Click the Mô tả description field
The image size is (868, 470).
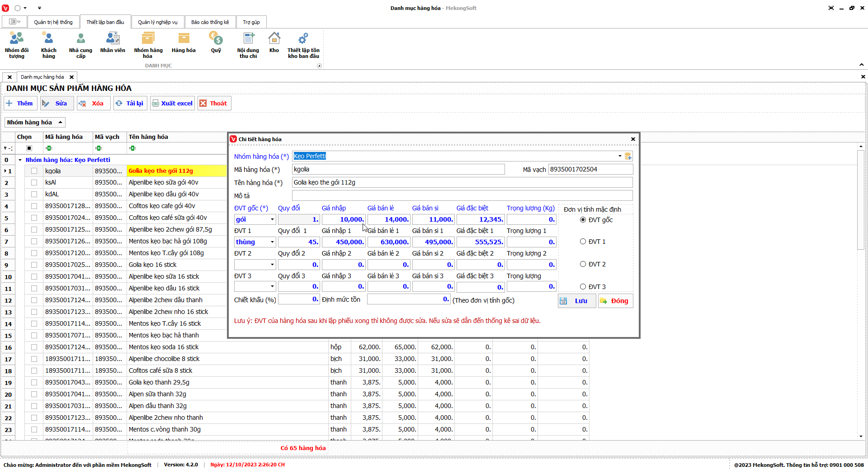coord(462,196)
